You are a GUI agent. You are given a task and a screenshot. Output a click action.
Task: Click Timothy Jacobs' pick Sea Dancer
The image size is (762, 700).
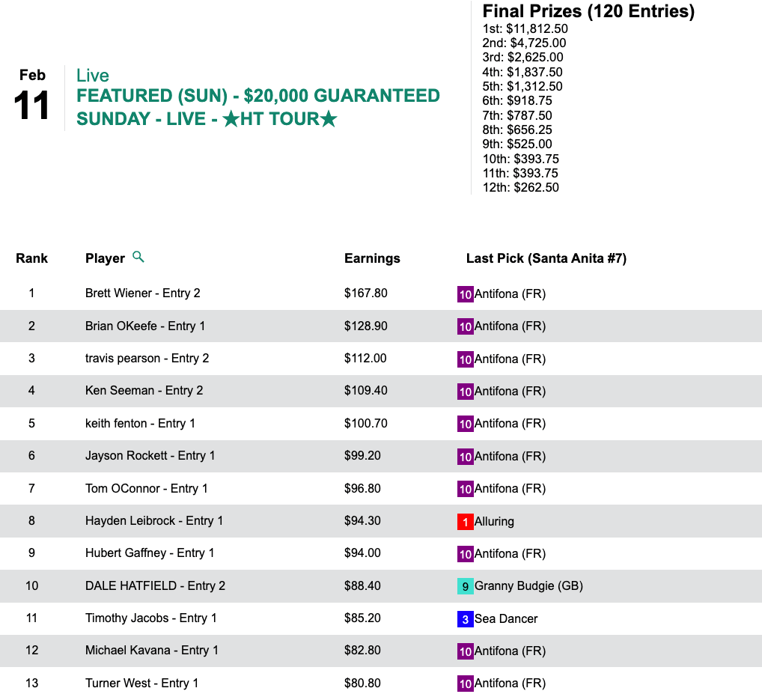pos(506,618)
